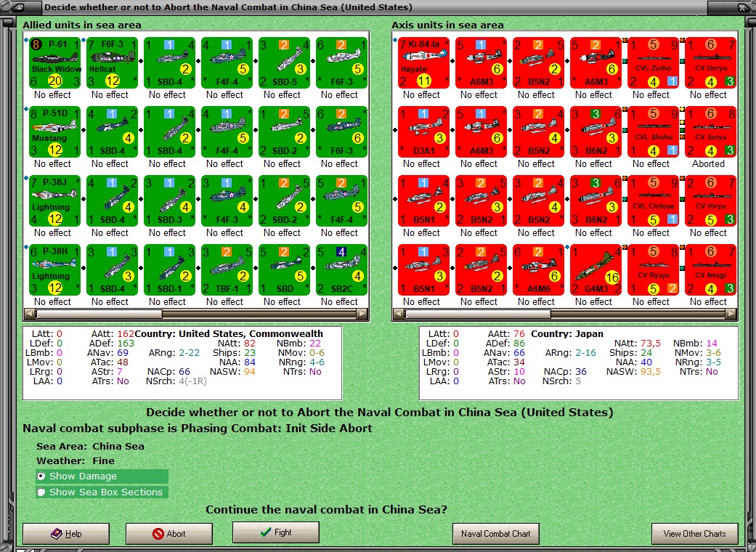Image resolution: width=756 pixels, height=552 pixels.
Task: Select the G4M3 Axis bomber unit
Action: pos(596,269)
